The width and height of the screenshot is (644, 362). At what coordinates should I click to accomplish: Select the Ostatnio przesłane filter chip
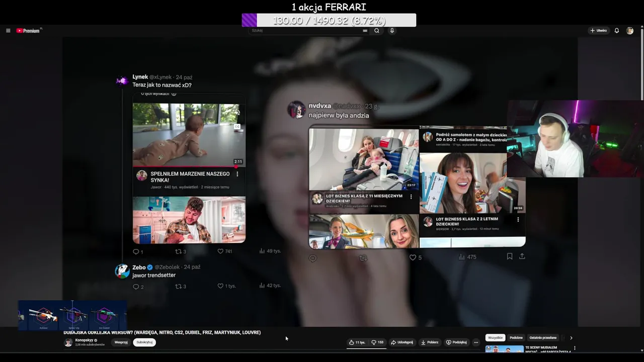point(543,338)
